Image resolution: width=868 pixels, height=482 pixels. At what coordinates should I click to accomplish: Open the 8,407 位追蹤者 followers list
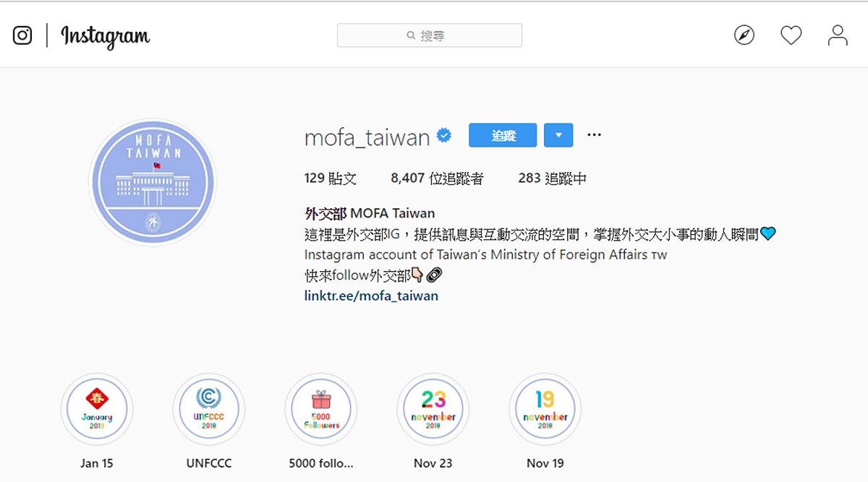pyautogui.click(x=437, y=178)
